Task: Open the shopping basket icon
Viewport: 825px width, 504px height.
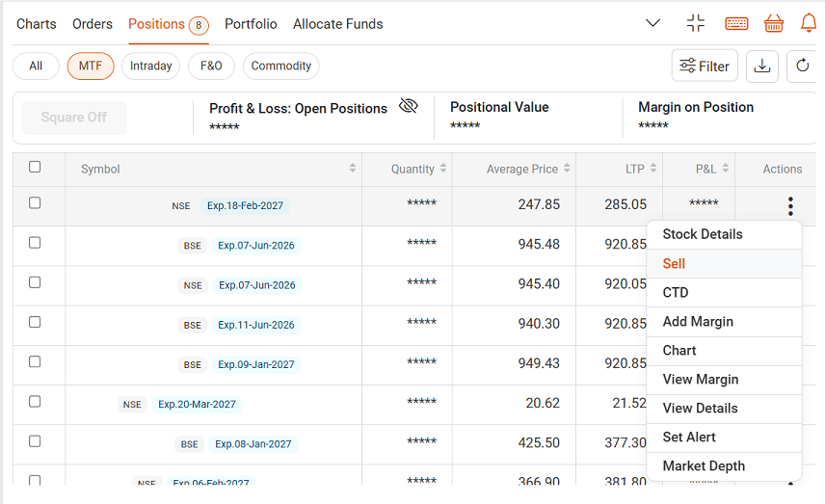Action: [773, 23]
